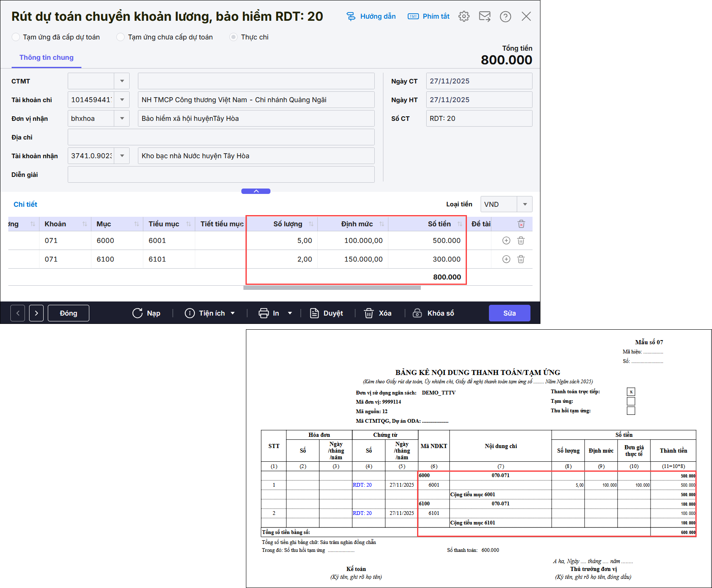
Task: Expand the CTMT dropdown
Action: (122, 81)
